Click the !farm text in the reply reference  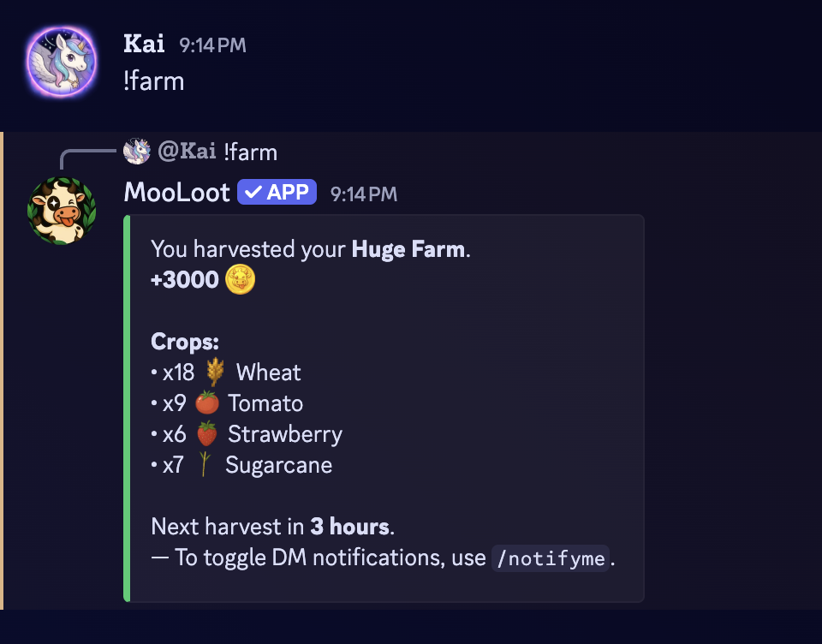(x=252, y=152)
